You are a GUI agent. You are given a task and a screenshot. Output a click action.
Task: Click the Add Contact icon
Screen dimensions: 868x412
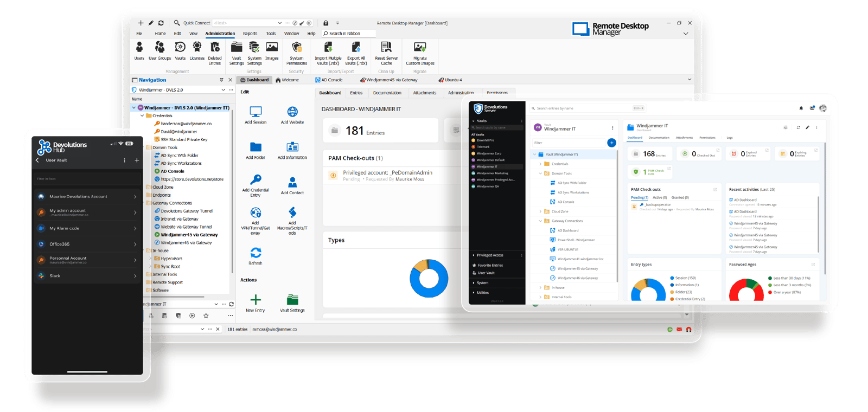point(292,182)
